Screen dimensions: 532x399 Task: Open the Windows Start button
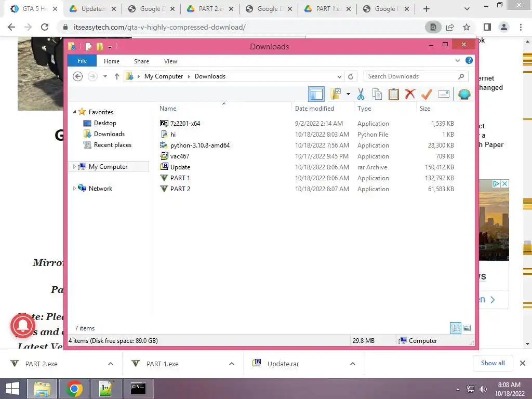pyautogui.click(x=12, y=389)
